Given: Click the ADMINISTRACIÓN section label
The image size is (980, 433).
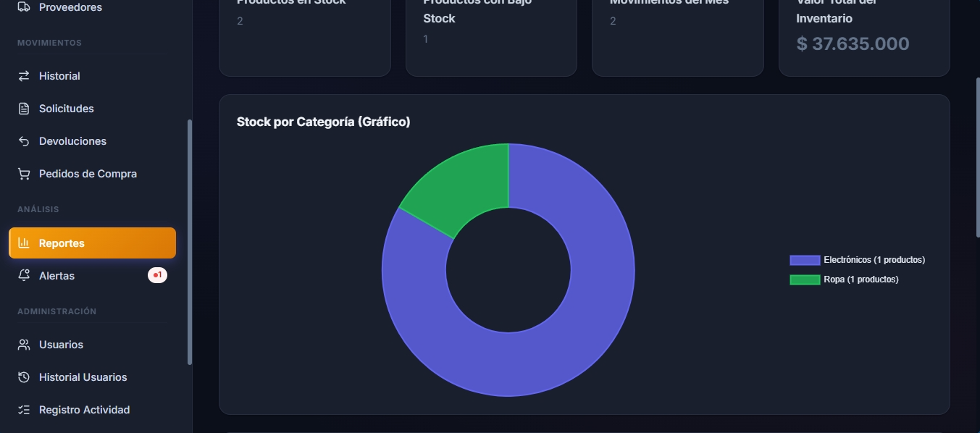Looking at the screenshot, I should (56, 311).
